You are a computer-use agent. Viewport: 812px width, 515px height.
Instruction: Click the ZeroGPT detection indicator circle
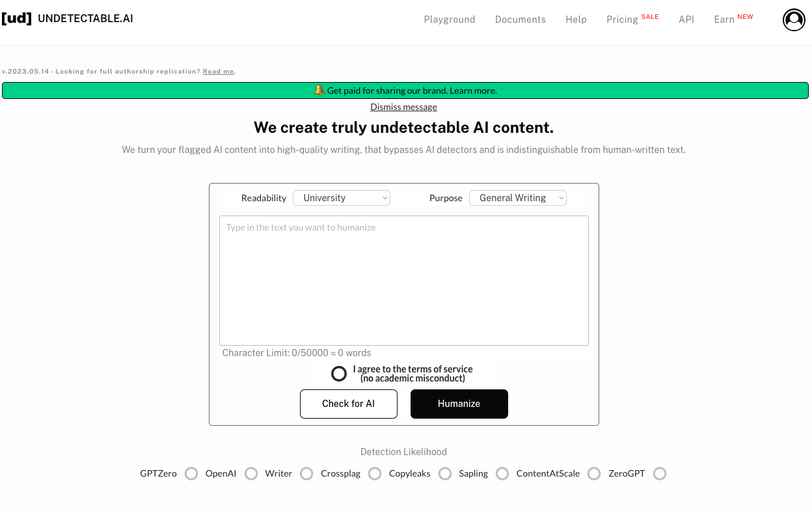pyautogui.click(x=660, y=473)
